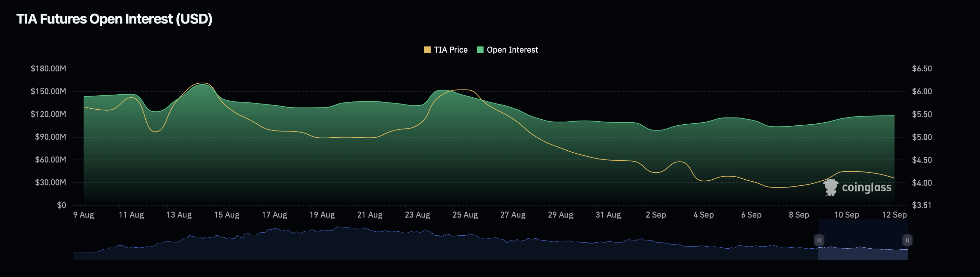Click the 19 Aug x-axis label
980x277 pixels.
point(322,215)
